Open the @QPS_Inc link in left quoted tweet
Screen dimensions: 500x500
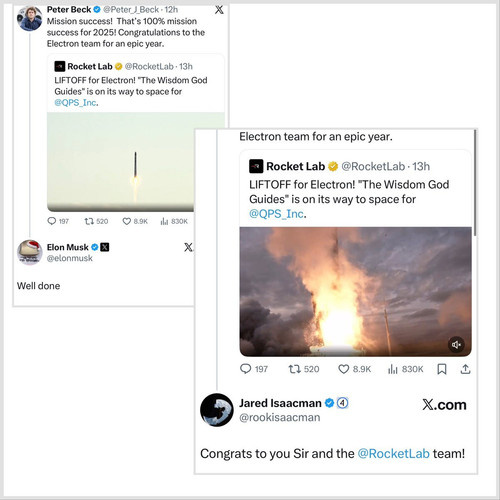point(76,102)
